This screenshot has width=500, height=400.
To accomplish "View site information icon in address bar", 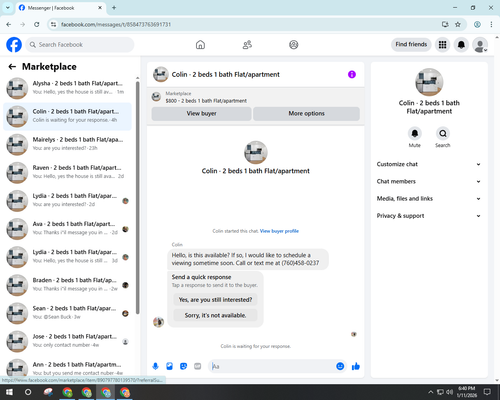I will (x=53, y=24).
